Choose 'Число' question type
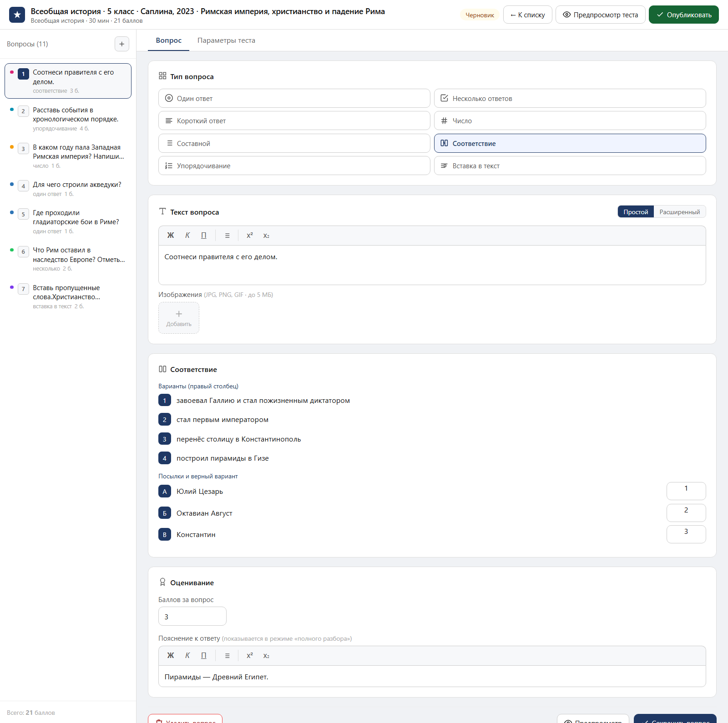Image resolution: width=728 pixels, height=723 pixels. point(570,121)
